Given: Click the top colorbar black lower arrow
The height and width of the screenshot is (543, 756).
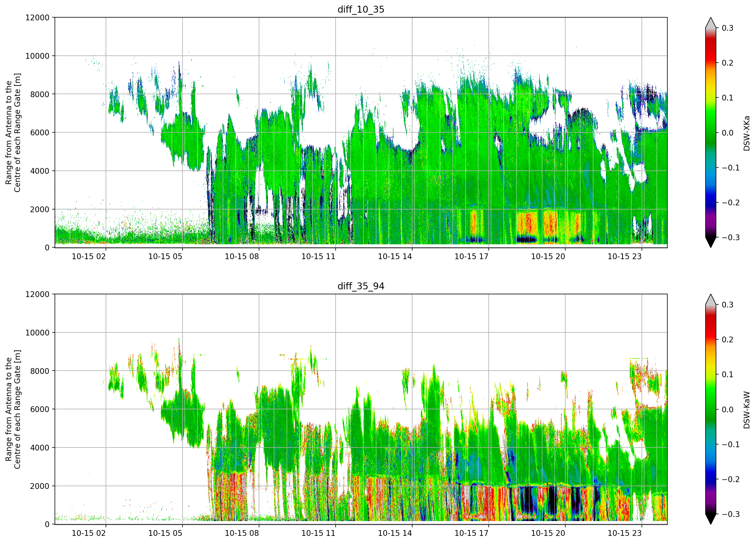Looking at the screenshot, I should [711, 242].
